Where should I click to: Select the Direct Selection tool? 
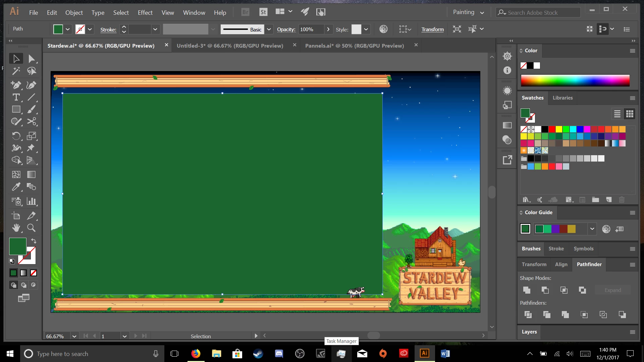click(x=31, y=59)
